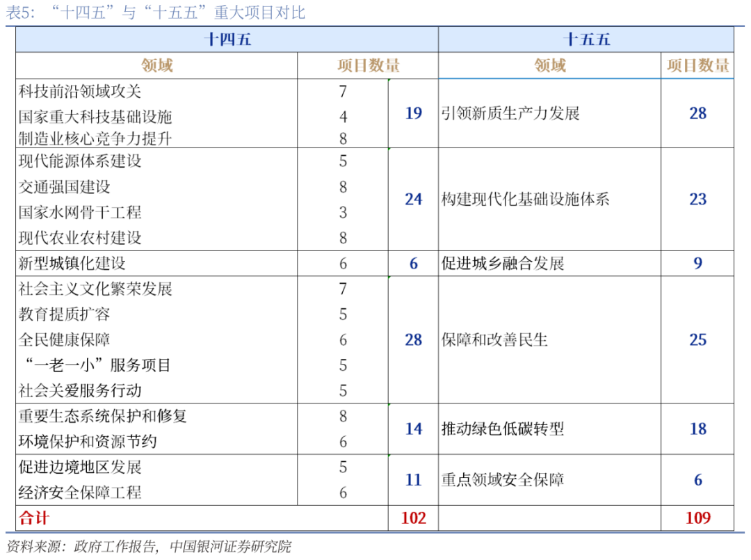The image size is (751, 560).
Task: Click the "全民健康保障" row label
Action: [65, 340]
